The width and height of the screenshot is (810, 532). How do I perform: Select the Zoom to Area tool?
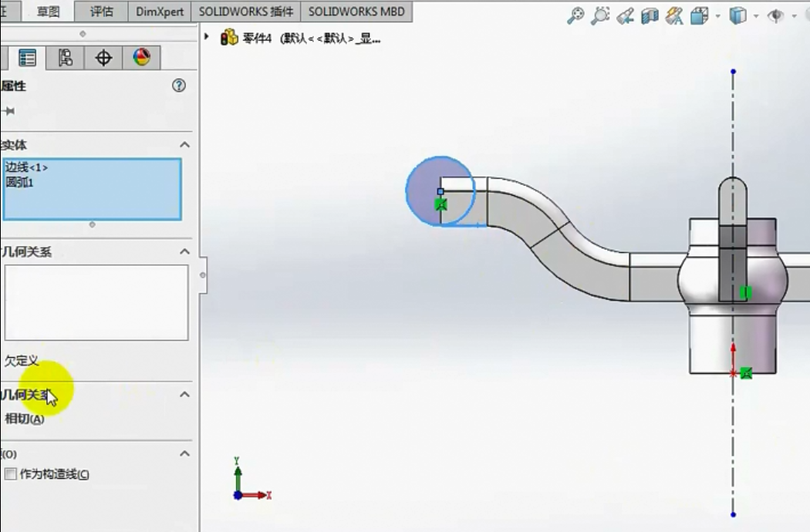[x=600, y=15]
